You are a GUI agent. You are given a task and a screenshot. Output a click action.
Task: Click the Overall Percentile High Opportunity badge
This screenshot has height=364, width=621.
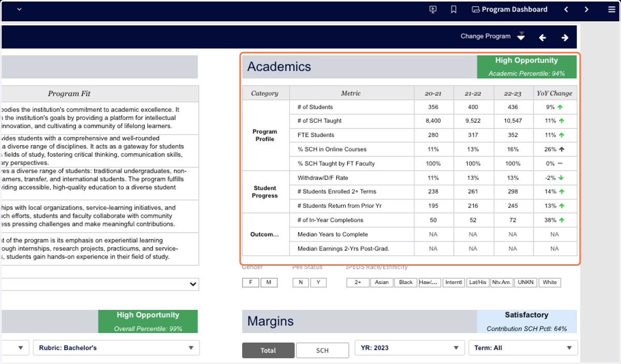click(x=148, y=321)
